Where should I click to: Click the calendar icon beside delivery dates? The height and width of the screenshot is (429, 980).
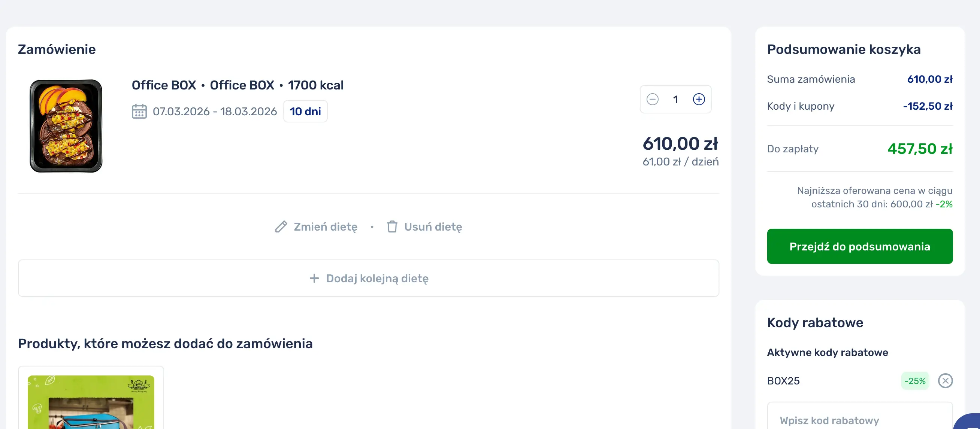[139, 112]
